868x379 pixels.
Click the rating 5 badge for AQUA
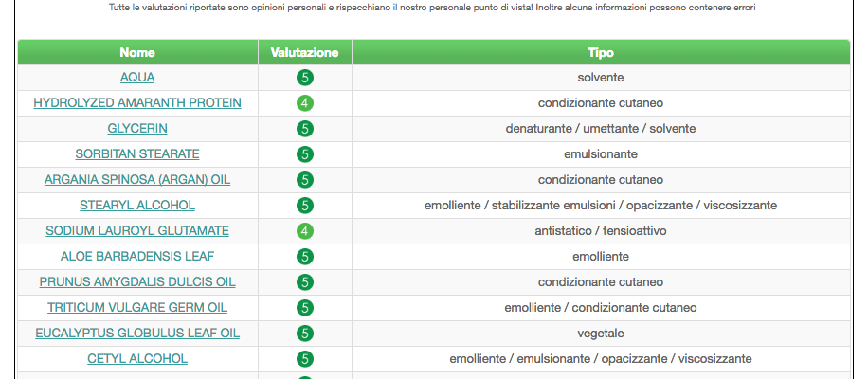[x=304, y=78]
